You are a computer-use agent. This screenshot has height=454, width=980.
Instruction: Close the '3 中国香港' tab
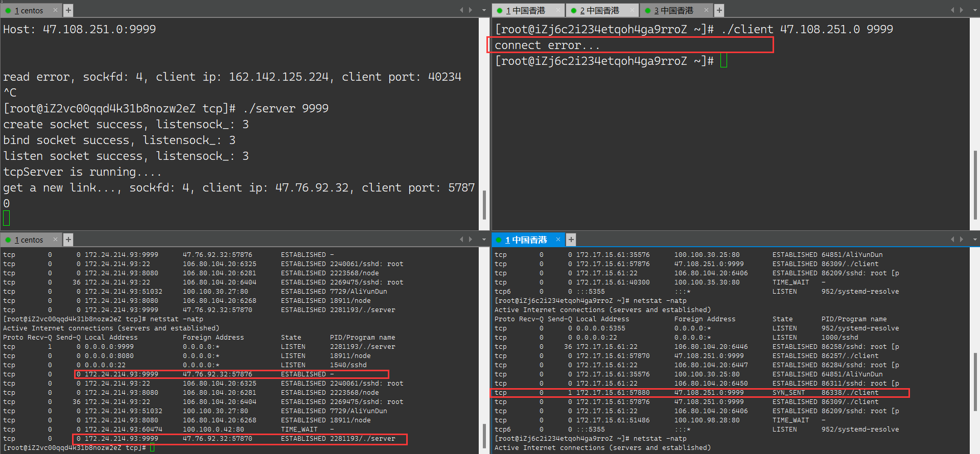(707, 10)
